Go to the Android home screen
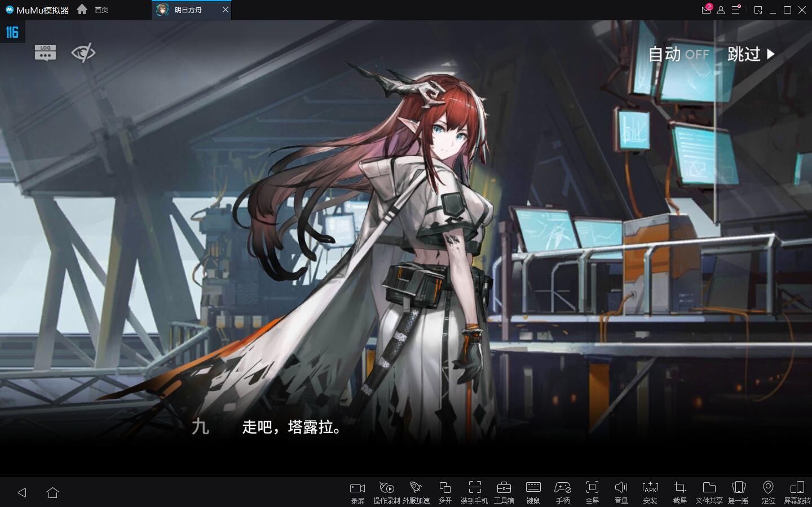 click(53, 492)
